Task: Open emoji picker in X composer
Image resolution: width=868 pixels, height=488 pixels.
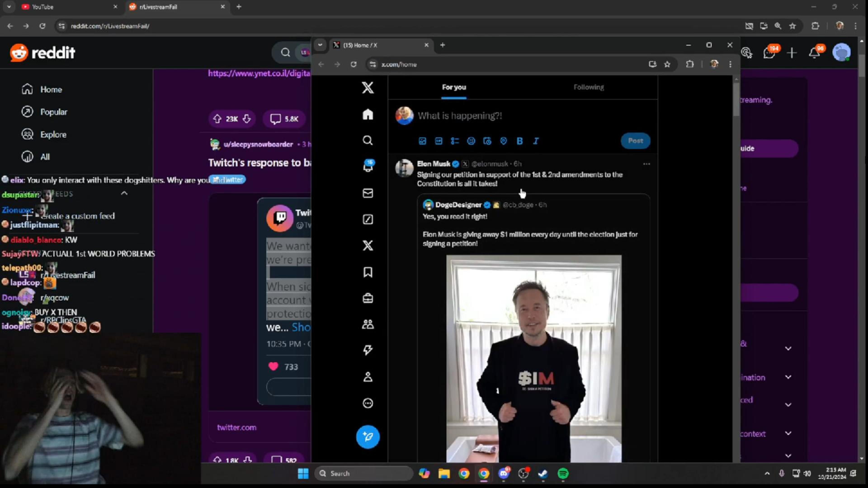Action: [471, 141]
